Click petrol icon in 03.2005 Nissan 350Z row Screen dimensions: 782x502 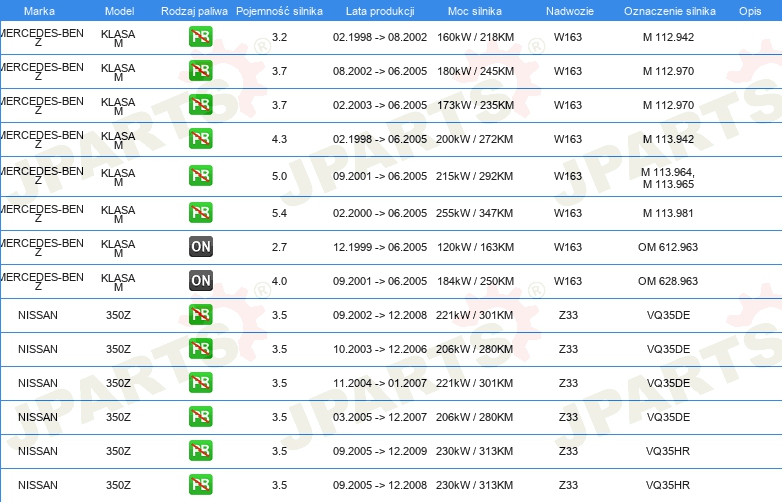tap(200, 416)
